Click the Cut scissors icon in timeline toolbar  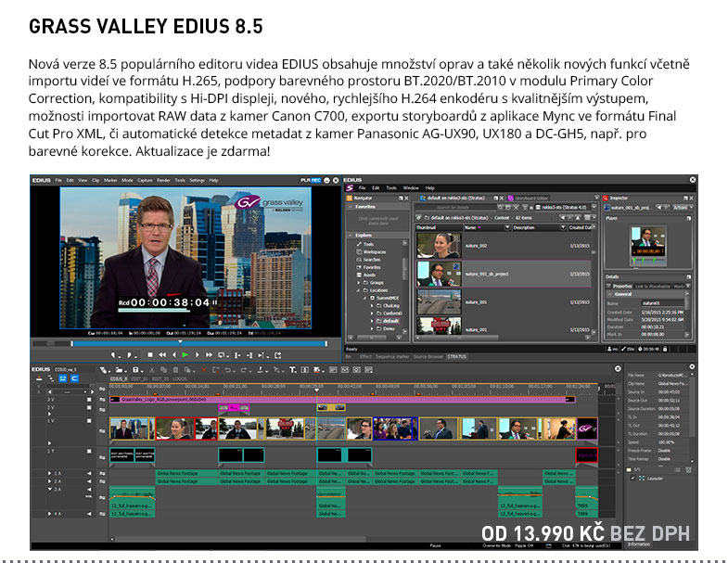point(152,370)
